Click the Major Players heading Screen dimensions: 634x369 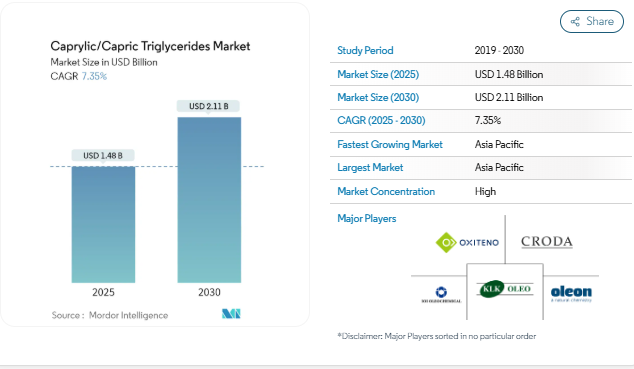click(367, 219)
